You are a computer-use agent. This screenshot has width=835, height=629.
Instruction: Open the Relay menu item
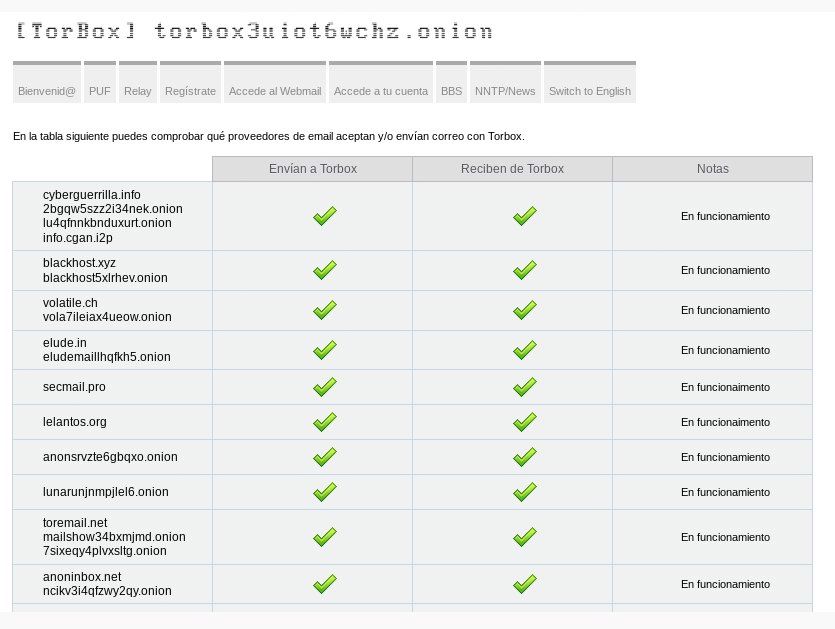point(138,91)
